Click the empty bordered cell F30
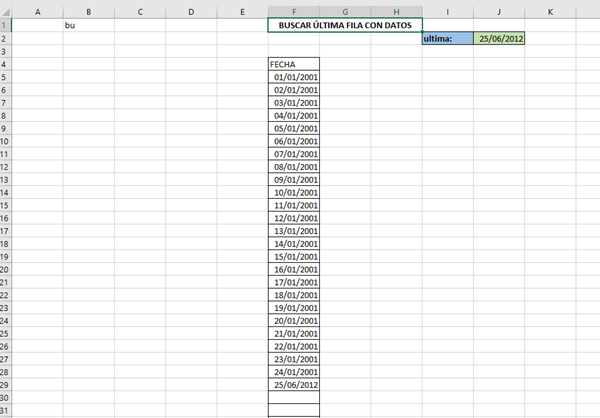 (x=294, y=398)
